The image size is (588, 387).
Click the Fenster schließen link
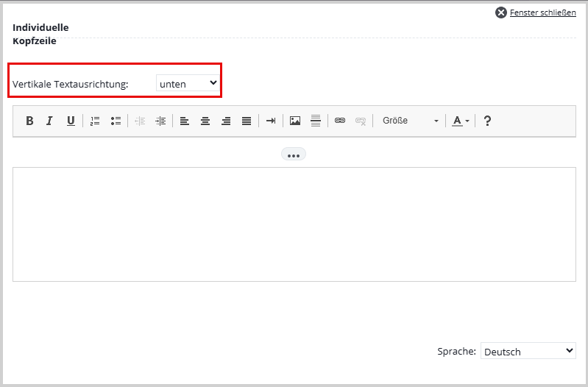(542, 13)
